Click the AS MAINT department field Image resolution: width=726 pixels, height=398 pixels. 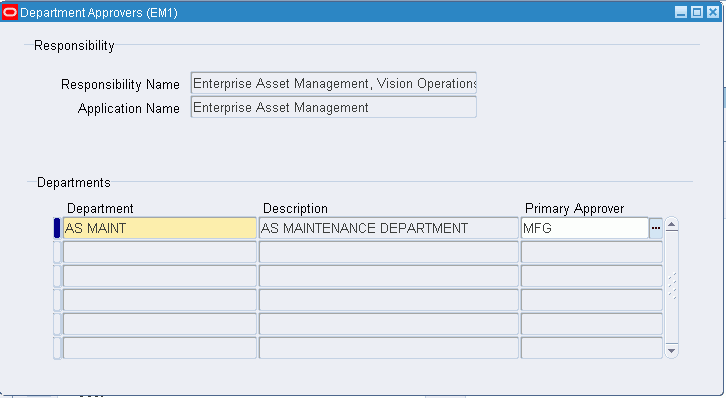[160, 228]
